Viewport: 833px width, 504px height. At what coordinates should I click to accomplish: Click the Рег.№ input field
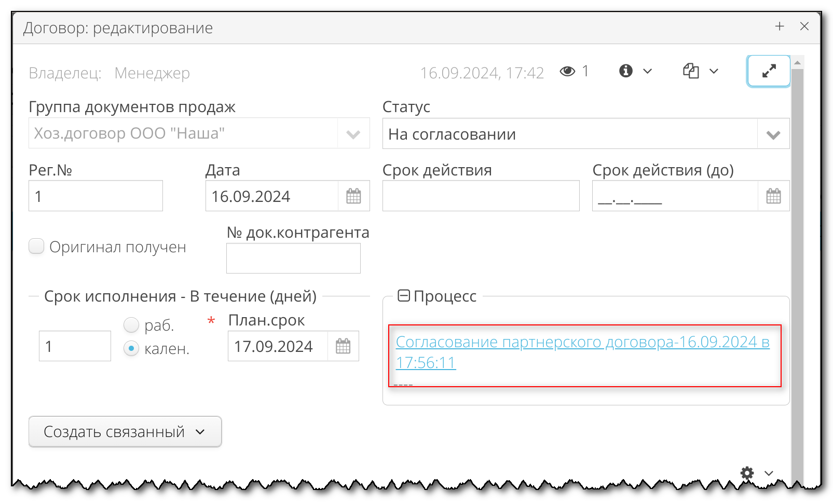(95, 196)
